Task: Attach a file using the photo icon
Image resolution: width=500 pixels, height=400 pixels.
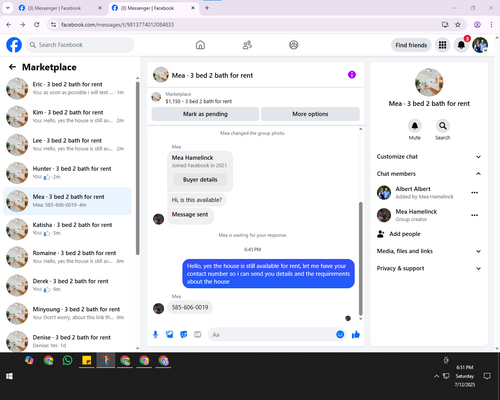Action: coord(170,334)
